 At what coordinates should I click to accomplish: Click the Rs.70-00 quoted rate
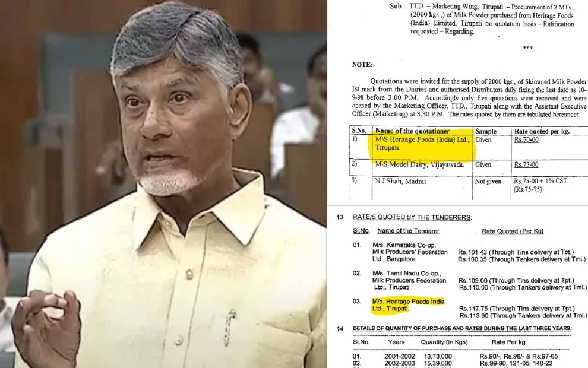(x=526, y=140)
